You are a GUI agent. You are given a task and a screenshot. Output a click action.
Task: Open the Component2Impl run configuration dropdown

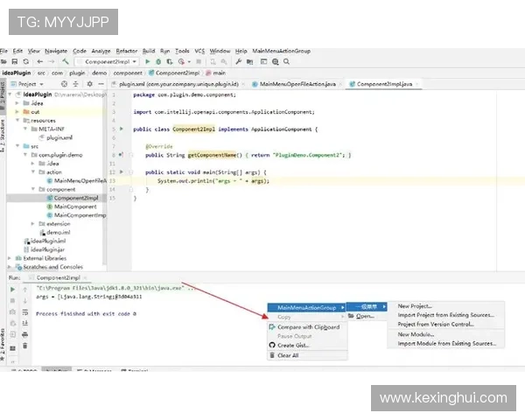point(108,62)
